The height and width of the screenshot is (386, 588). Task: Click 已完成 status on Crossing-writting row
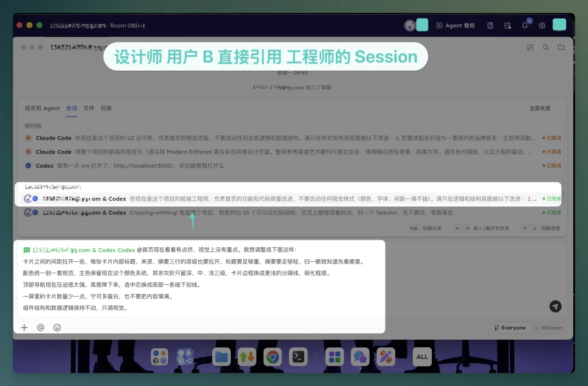click(552, 213)
